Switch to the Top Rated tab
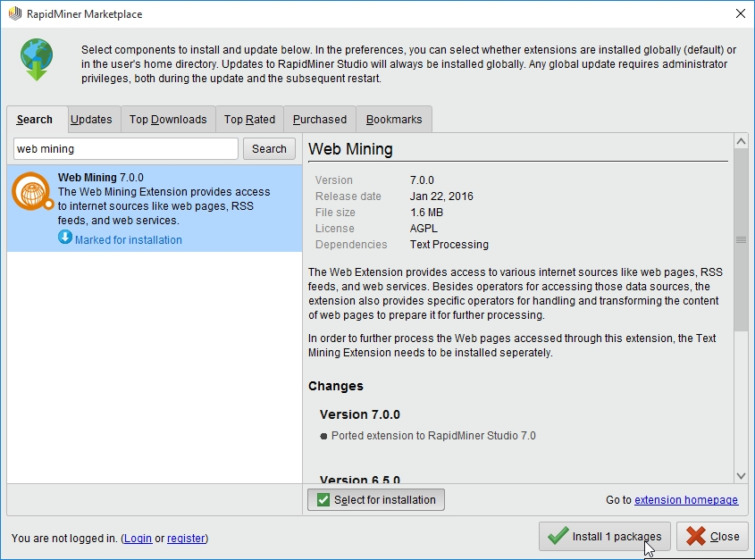755x560 pixels. point(248,119)
